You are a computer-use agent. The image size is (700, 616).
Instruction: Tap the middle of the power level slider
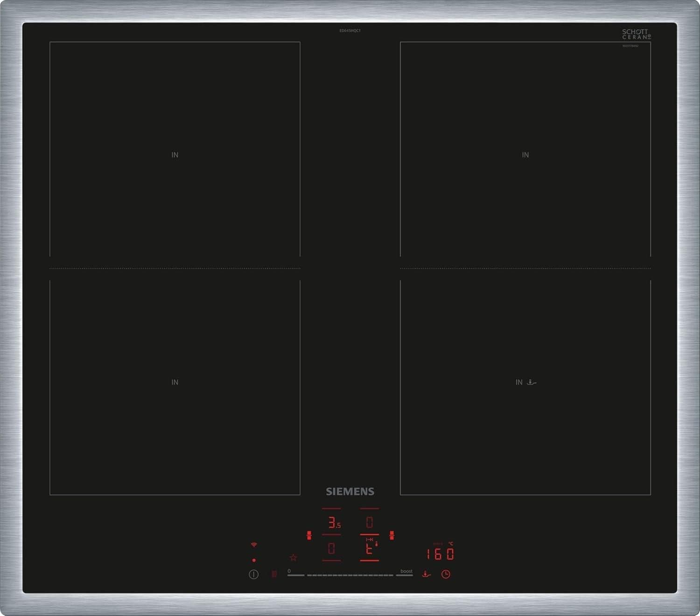(350, 575)
